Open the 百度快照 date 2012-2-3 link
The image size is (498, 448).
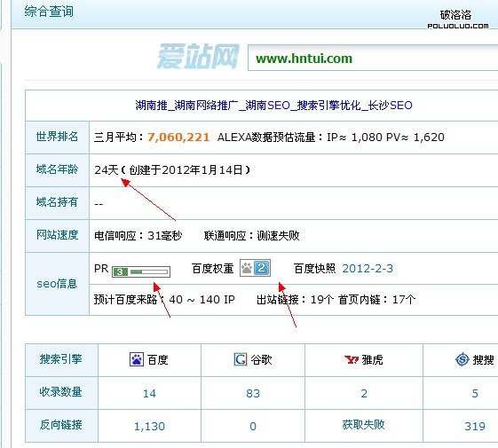point(368,269)
